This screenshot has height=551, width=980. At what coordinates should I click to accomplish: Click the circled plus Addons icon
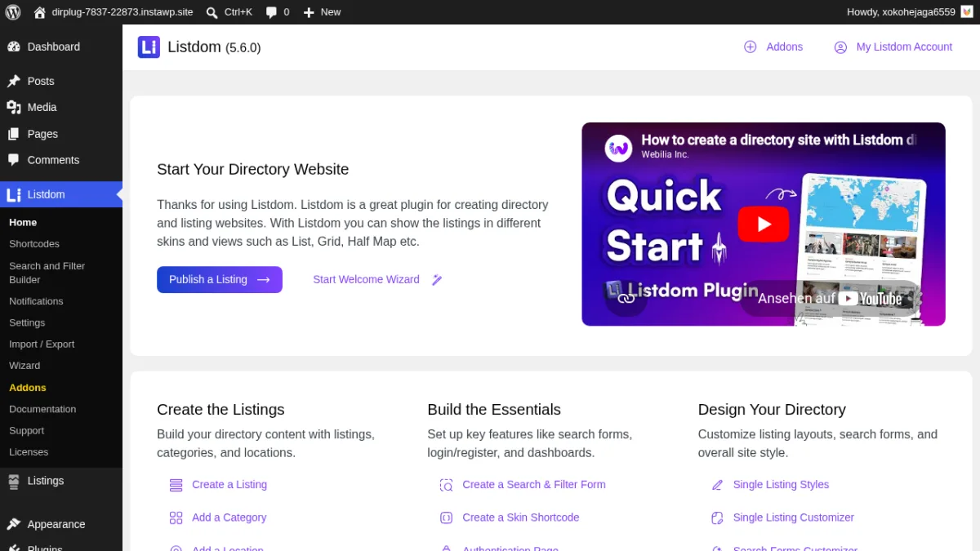pos(750,47)
